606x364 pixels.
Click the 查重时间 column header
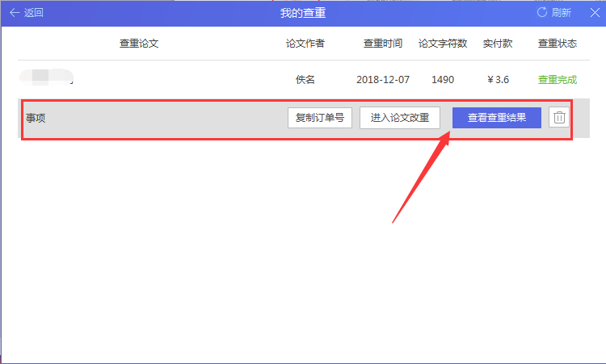coord(382,44)
